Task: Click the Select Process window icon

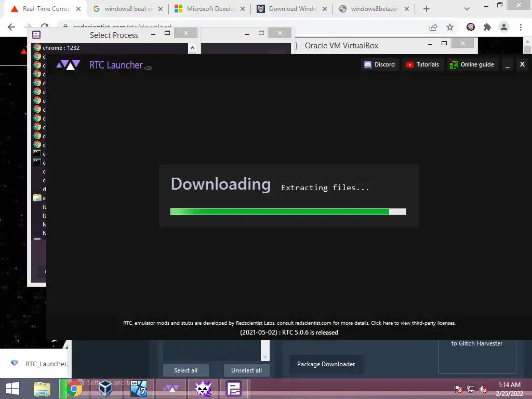Action: (36, 35)
